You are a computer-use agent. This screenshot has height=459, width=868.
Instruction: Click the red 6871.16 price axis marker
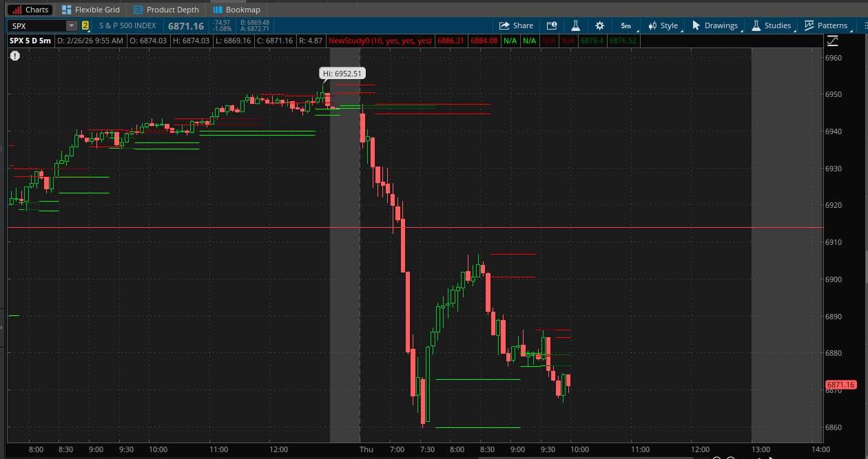click(840, 385)
